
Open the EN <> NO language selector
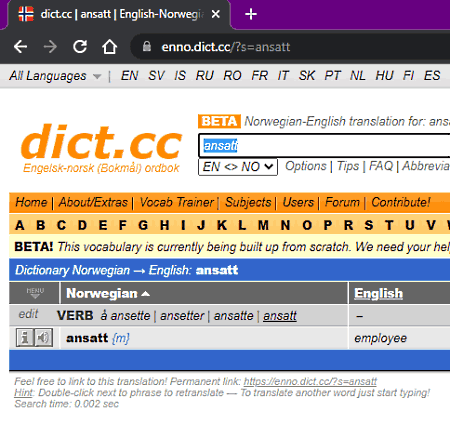(x=238, y=167)
